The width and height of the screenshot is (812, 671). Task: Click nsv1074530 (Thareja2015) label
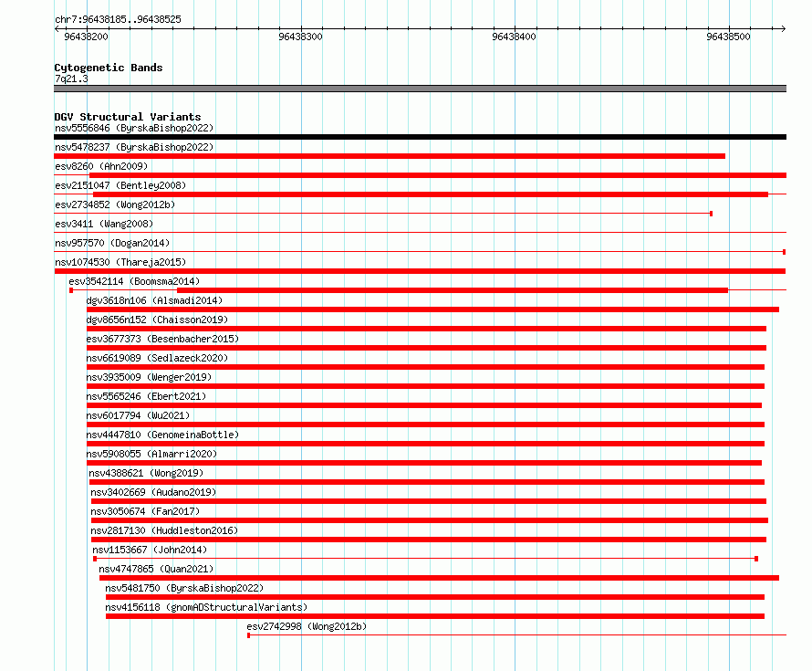[x=120, y=262]
